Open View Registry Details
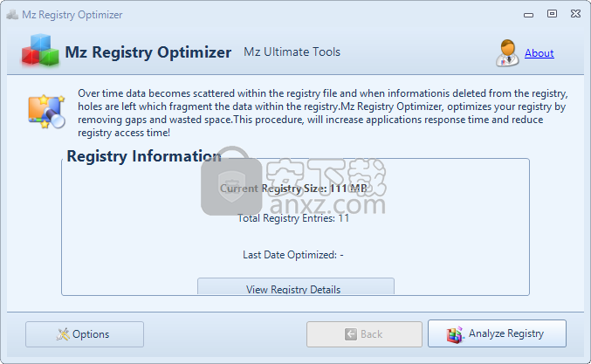The width and height of the screenshot is (591, 364). [x=295, y=286]
